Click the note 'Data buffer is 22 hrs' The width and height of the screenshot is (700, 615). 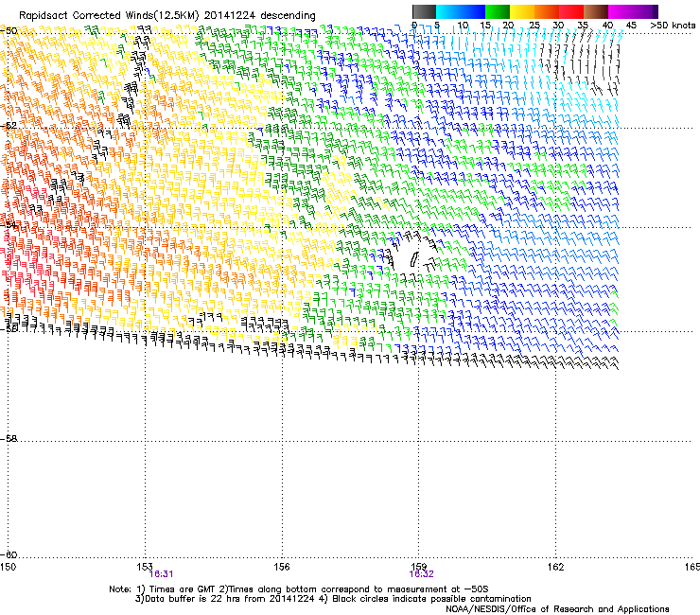click(x=191, y=599)
